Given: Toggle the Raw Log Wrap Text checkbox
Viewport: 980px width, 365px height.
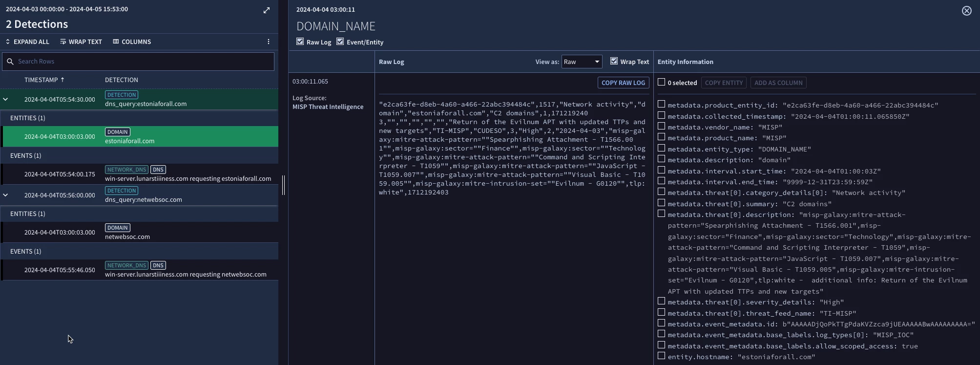Looking at the screenshot, I should (x=614, y=61).
